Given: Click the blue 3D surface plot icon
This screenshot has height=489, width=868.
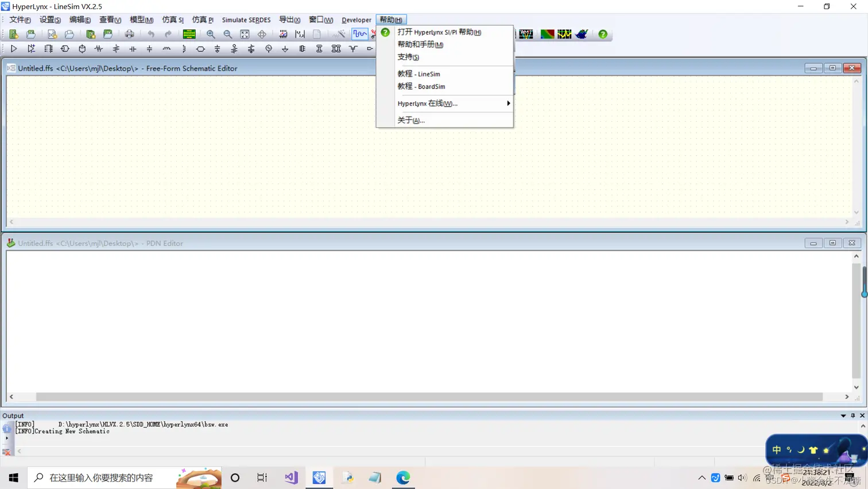Looking at the screenshot, I should [582, 34].
